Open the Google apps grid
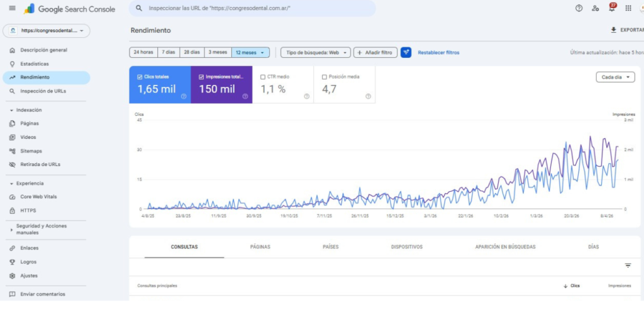This screenshot has height=332, width=644. tap(628, 8)
